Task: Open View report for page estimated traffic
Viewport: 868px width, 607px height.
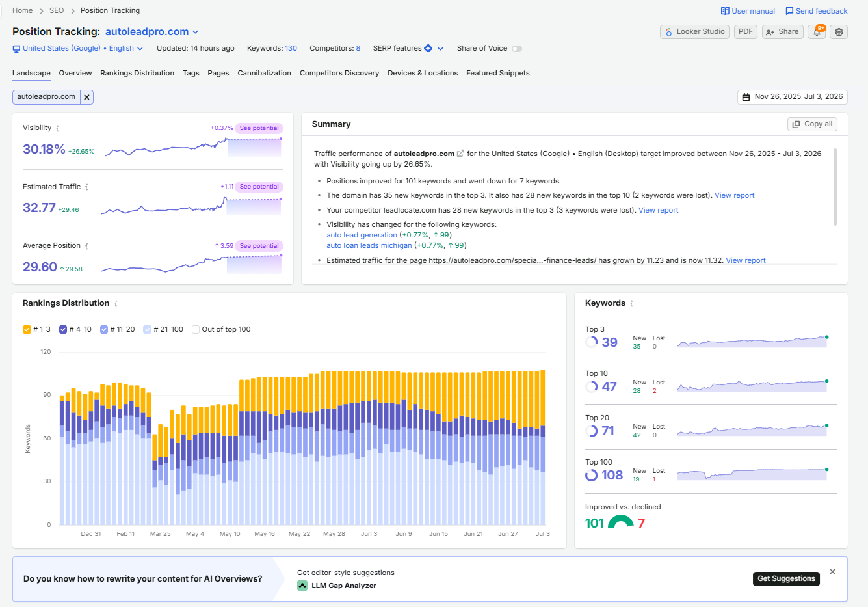Action: coord(746,260)
